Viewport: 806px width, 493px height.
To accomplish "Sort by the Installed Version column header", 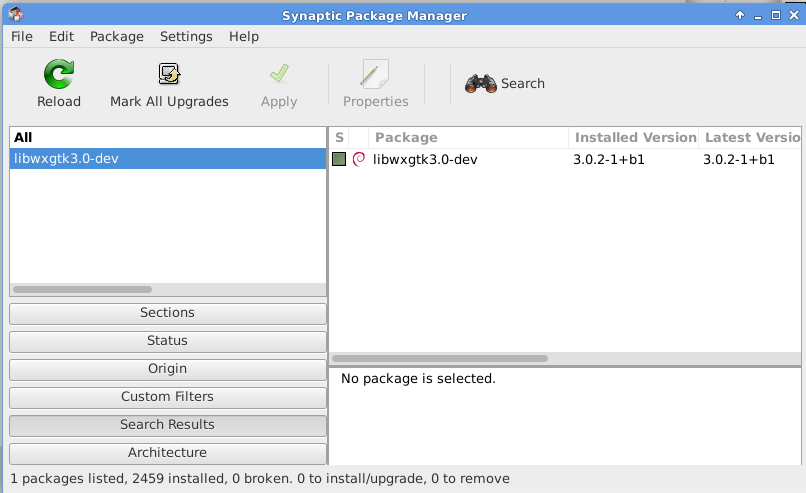I will point(634,137).
